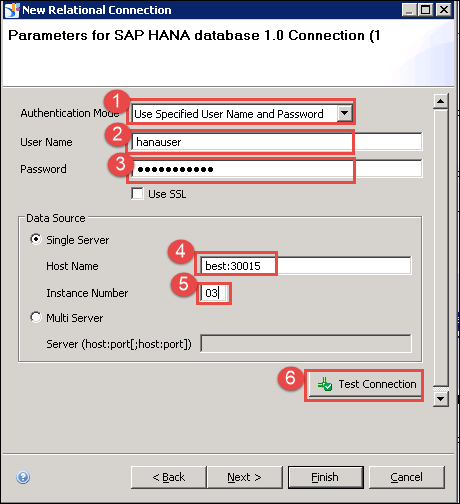The image size is (460, 504).
Task: Click the scrollbar down arrow
Action: tap(440, 399)
